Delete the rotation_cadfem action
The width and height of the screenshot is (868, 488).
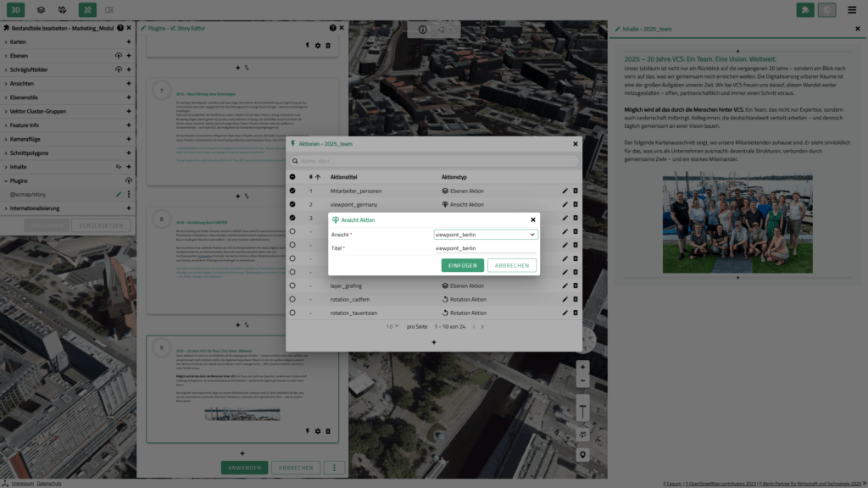[x=576, y=299]
